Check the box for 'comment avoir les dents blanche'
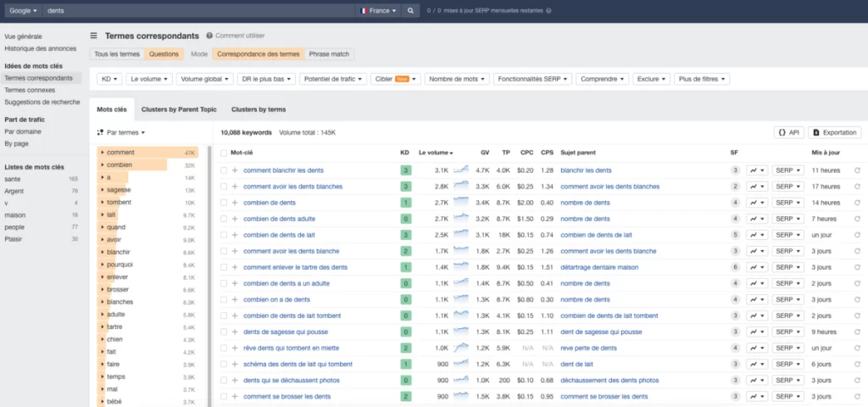 (224, 251)
